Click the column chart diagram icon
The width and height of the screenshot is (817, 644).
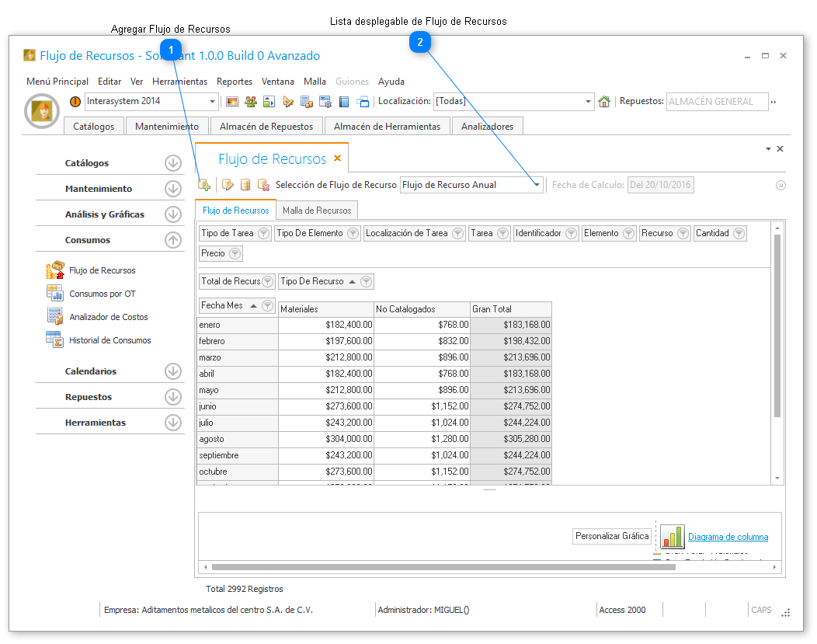coord(673,537)
